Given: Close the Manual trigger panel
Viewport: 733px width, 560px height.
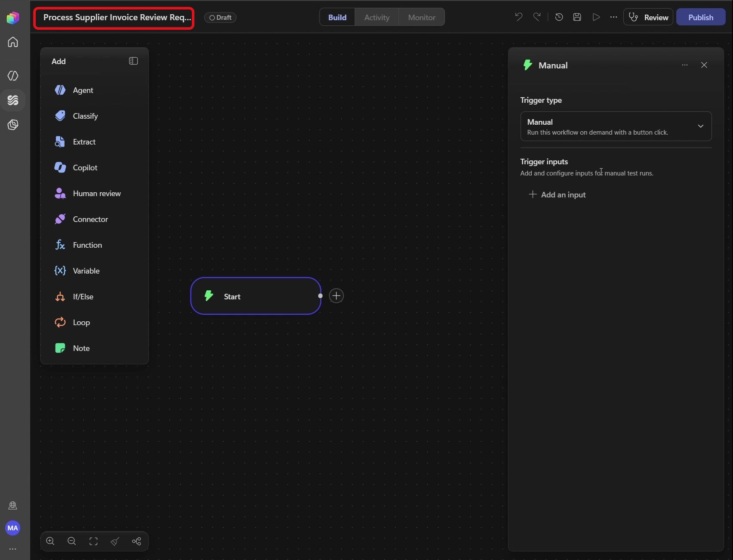Looking at the screenshot, I should pos(704,65).
